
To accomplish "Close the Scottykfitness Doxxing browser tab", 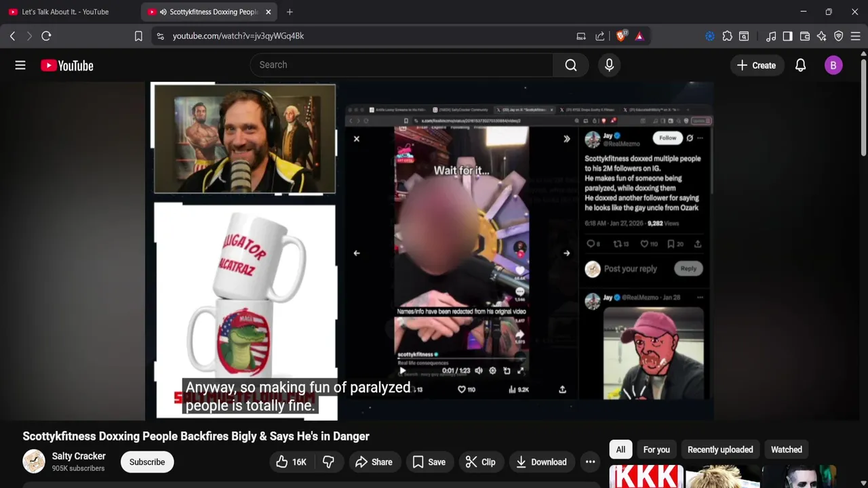I will 268,12.
